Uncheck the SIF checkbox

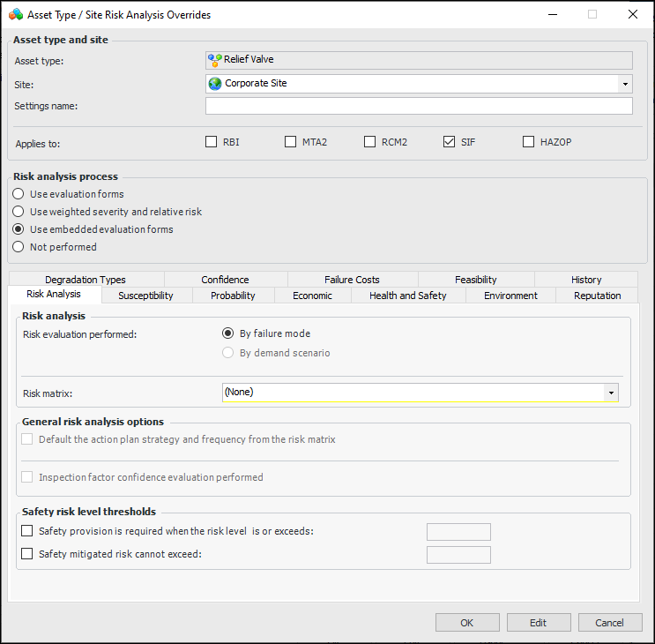click(449, 141)
